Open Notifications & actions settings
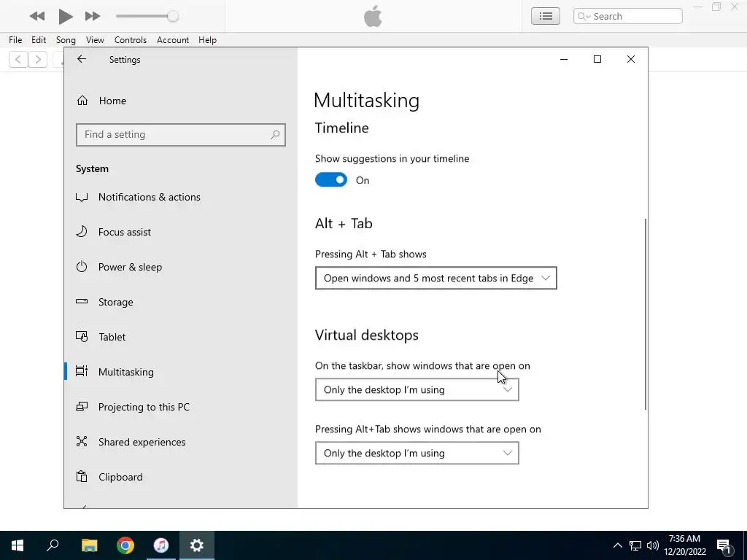 [181, 197]
